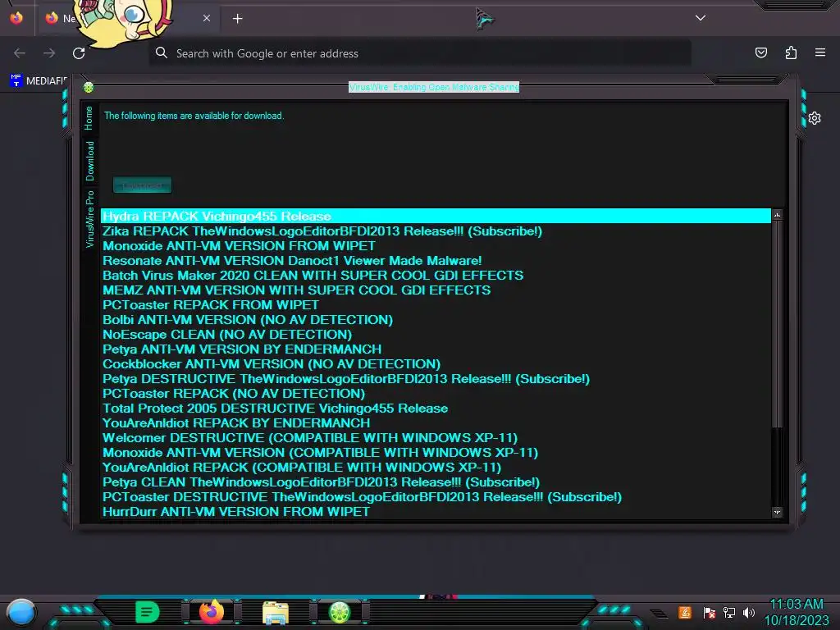Select HurrDurr ANTI-VM VERSION FROM WIPET

pos(436,512)
